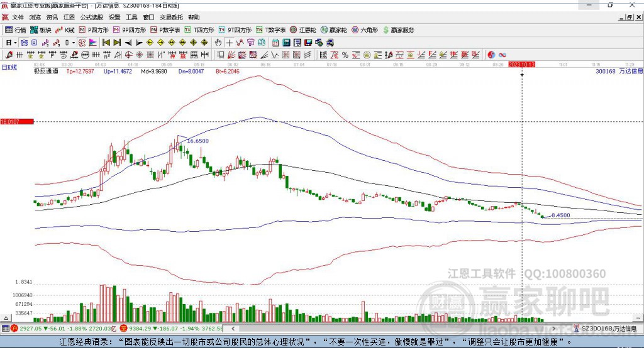Expand the candlestick style dropdown arrow
The height and width of the screenshot is (348, 644).
tap(74, 43)
